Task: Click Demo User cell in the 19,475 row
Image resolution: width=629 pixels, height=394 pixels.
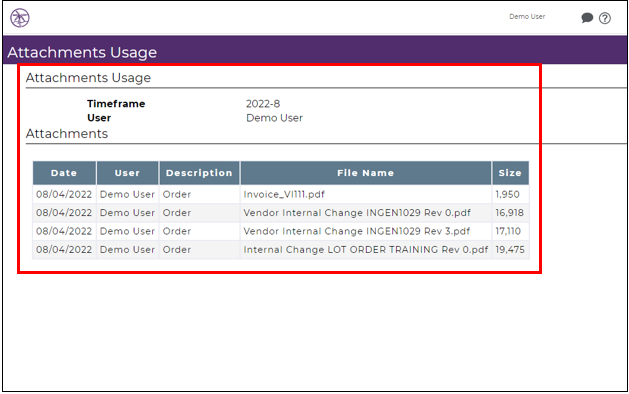Action: tap(128, 250)
